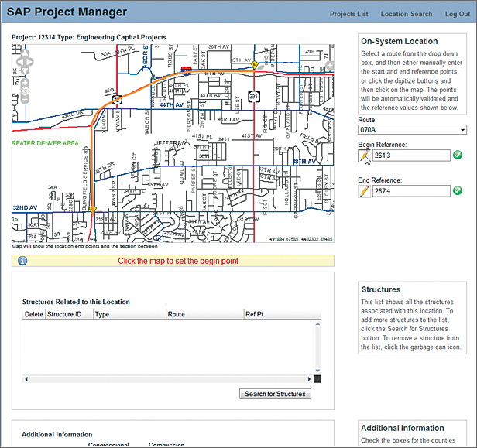Click the 38TH AV label on the map
Screen dimensions: 477x448
304,162
